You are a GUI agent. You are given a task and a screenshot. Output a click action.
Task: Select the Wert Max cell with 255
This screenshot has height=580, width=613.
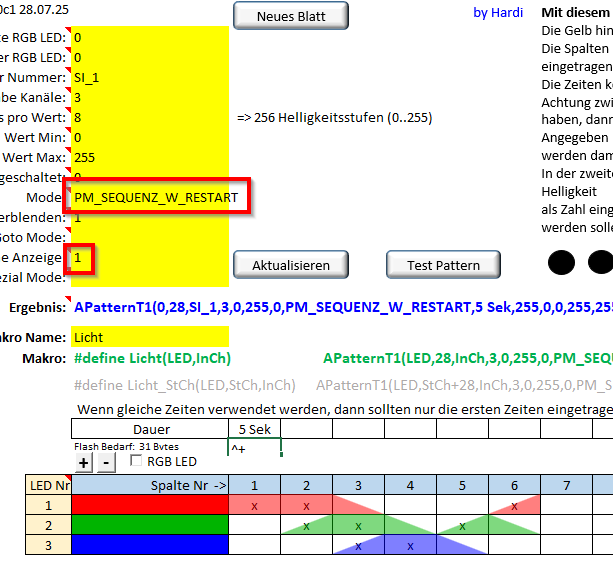click(x=148, y=157)
